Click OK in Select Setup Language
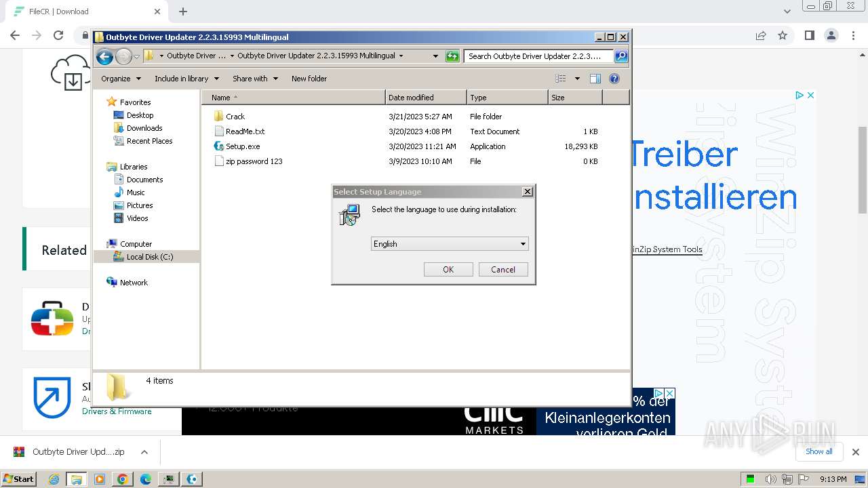 click(448, 270)
